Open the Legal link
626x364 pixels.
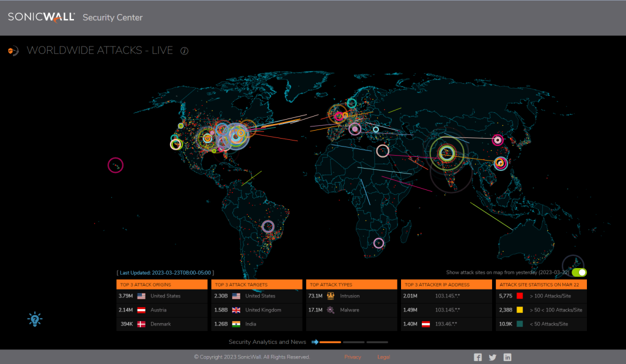(383, 357)
